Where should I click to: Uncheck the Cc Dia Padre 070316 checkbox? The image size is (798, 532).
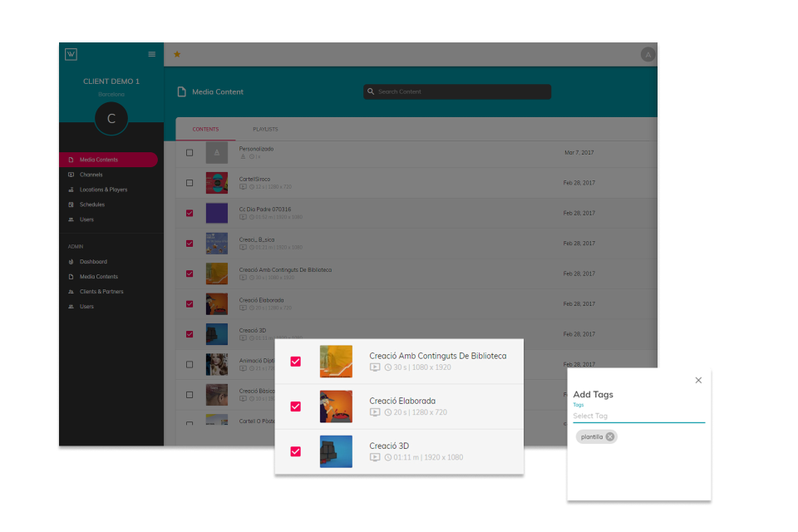pyautogui.click(x=190, y=214)
